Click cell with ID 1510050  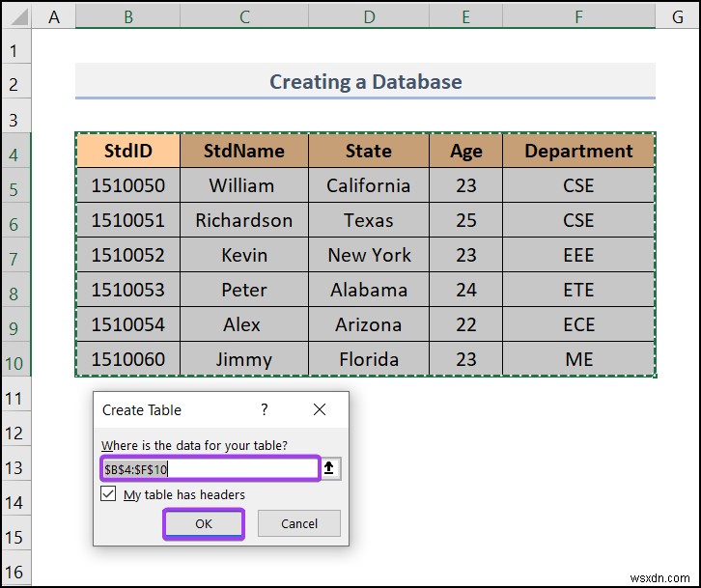pyautogui.click(x=128, y=185)
